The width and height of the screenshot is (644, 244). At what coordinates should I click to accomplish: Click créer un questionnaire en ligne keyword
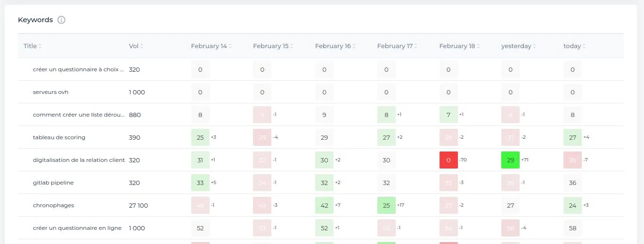pyautogui.click(x=77, y=228)
